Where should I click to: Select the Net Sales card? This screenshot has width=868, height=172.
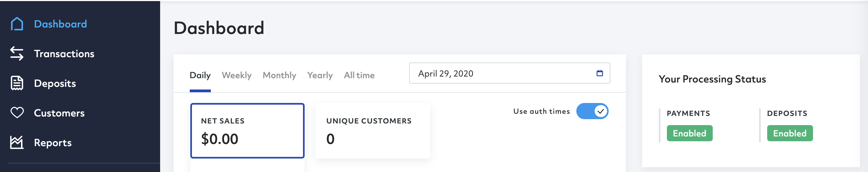(x=247, y=131)
